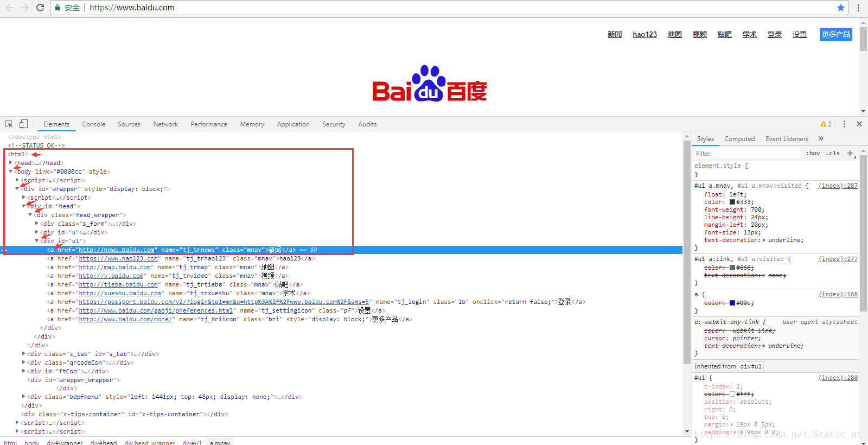The width and height of the screenshot is (868, 445).
Task: Open the Application tab
Action: point(293,124)
